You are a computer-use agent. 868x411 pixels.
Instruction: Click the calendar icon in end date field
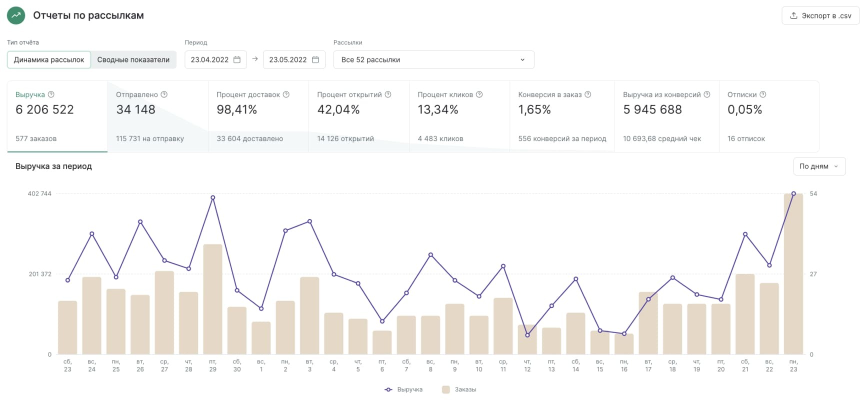click(315, 59)
